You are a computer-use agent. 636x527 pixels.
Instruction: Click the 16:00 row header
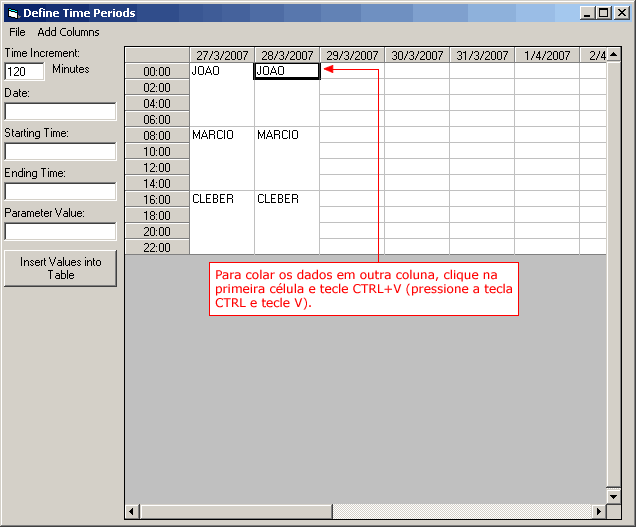point(157,199)
